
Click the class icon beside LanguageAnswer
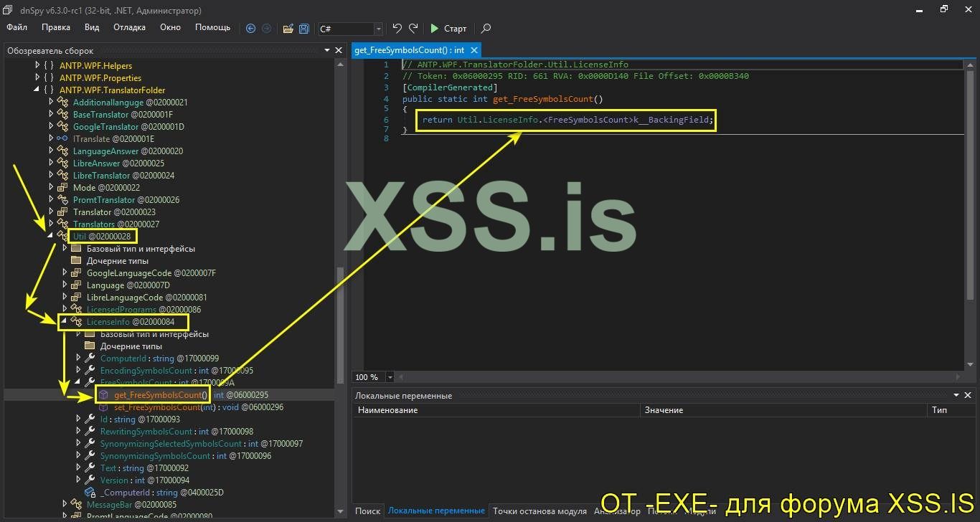tap(62, 151)
